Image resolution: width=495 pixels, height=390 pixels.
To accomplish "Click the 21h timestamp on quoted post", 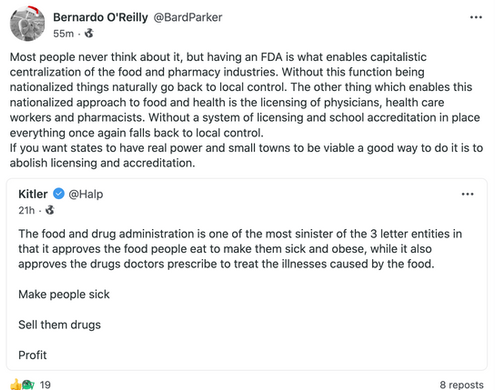I will 27,210.
